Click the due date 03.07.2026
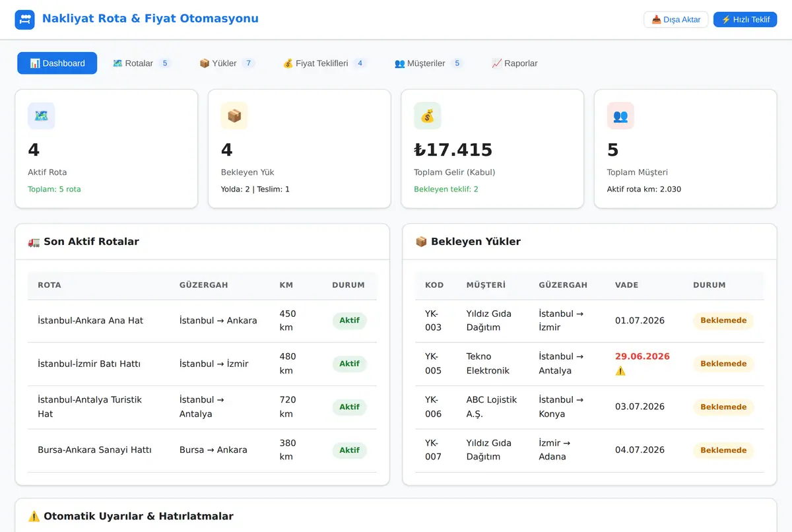792x532 pixels. [x=640, y=407]
